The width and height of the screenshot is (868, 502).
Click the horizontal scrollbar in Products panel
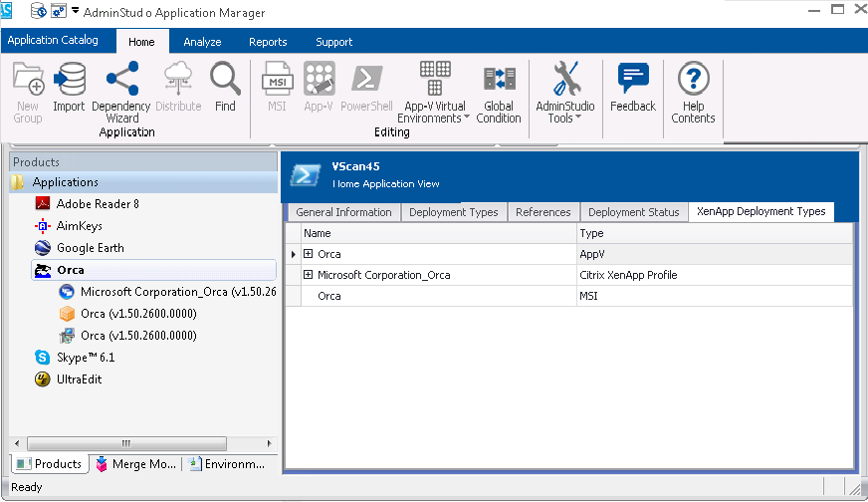[125, 443]
